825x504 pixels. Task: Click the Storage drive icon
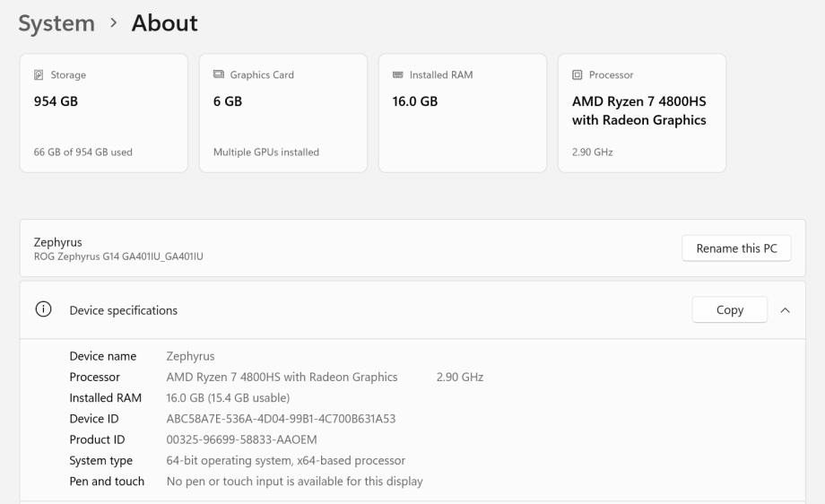(39, 75)
